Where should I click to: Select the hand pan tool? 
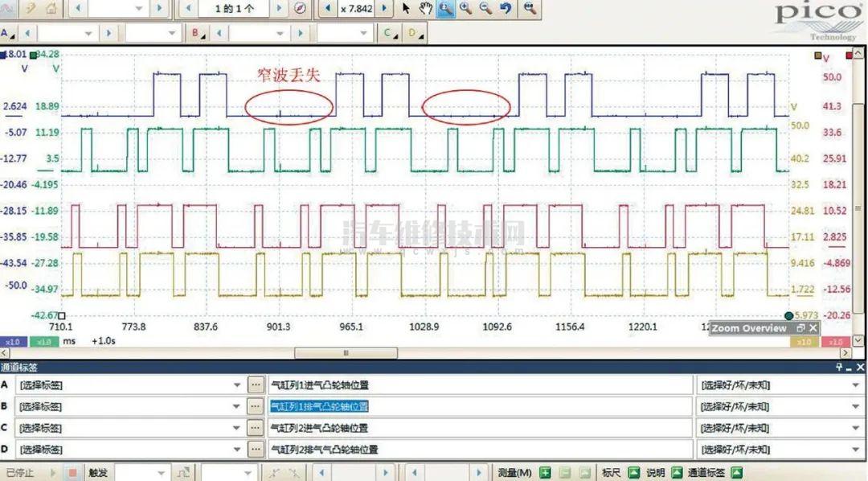pos(426,9)
